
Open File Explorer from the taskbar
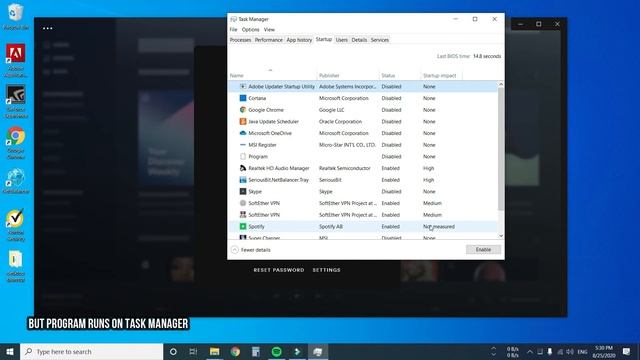pos(214,351)
